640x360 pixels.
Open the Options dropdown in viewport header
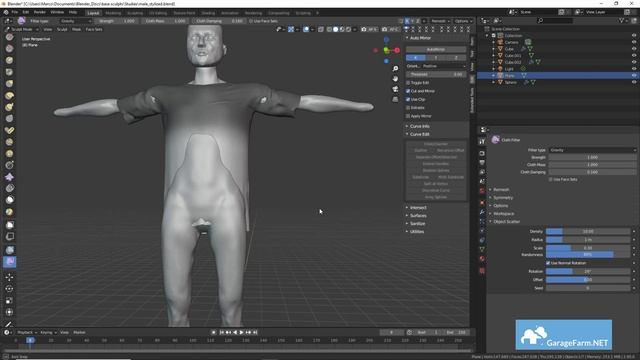tap(463, 21)
